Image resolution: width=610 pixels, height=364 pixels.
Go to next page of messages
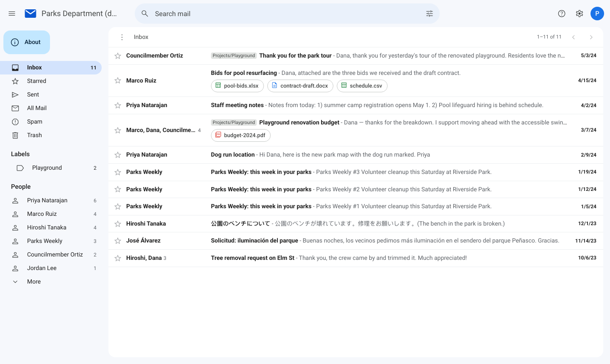591,37
